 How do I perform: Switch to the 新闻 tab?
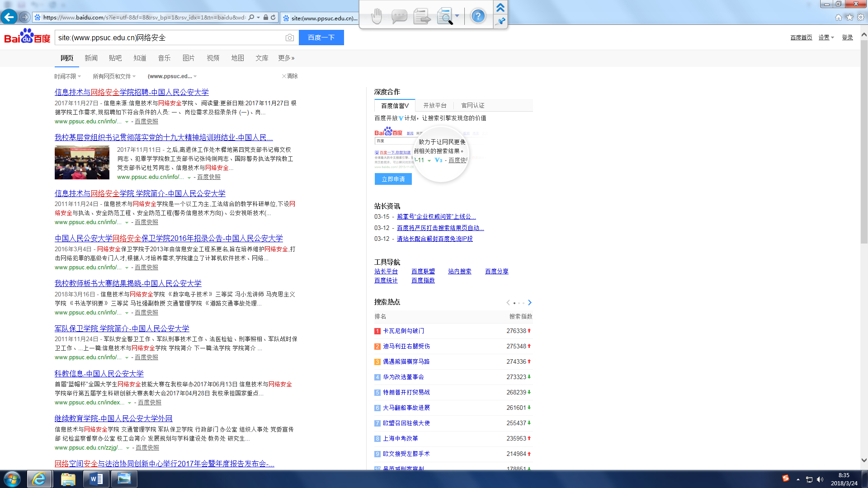[91, 58]
